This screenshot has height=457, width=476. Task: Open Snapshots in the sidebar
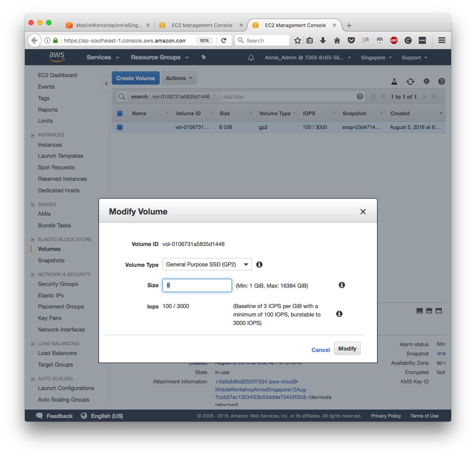click(x=51, y=261)
